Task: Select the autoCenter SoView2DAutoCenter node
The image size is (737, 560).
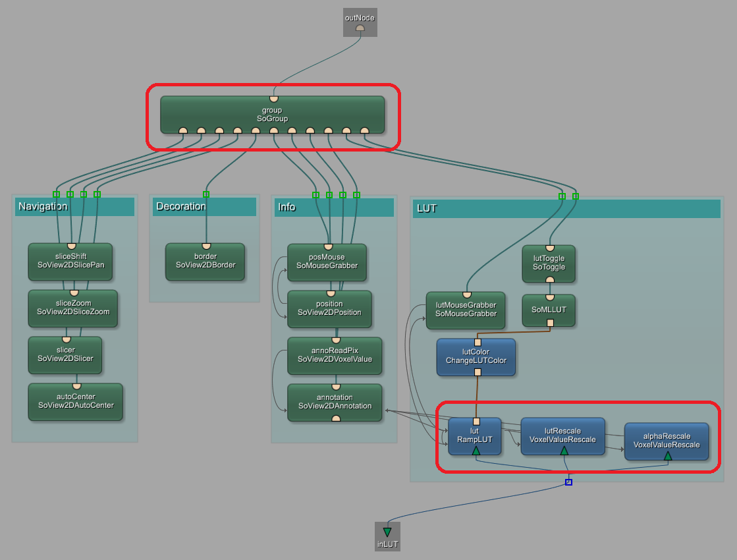Action: 75,401
